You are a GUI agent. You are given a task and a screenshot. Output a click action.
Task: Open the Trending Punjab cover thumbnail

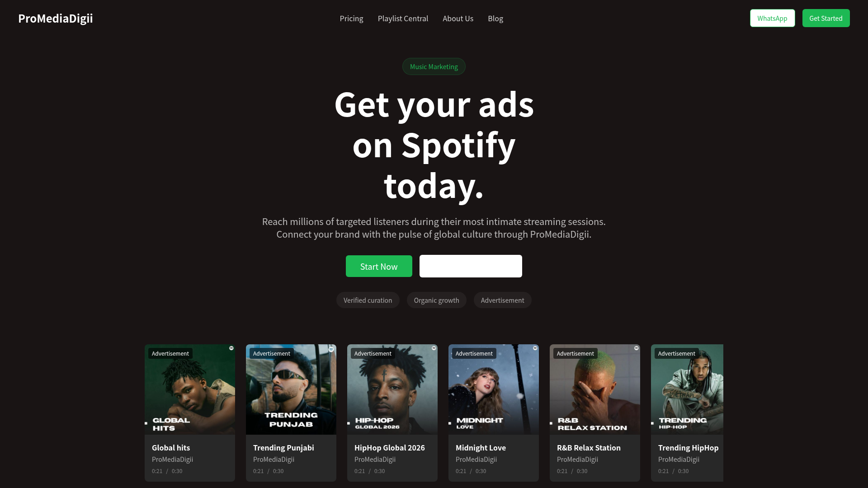click(x=291, y=389)
